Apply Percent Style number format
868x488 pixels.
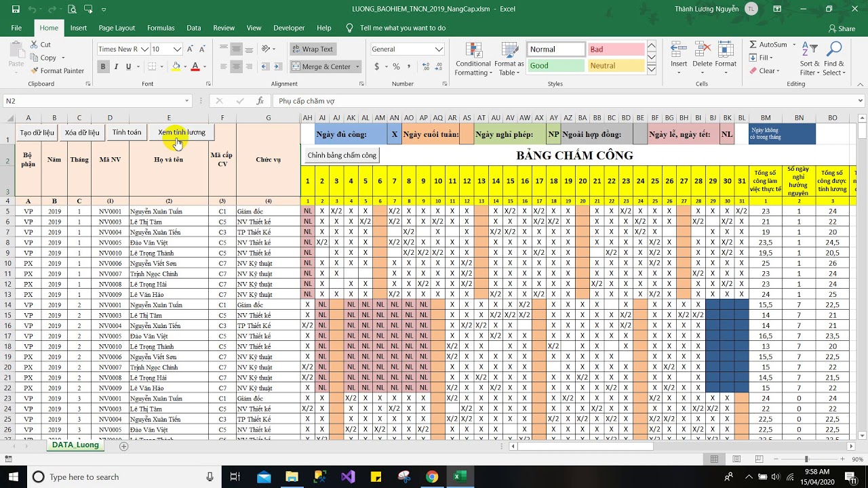pos(397,66)
